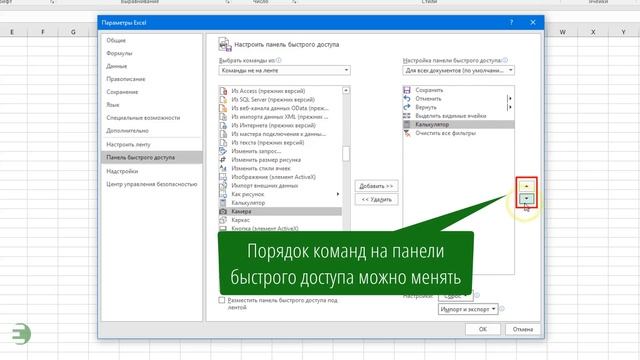The width and height of the screenshot is (640, 360).
Task: Click the Отмена button
Action: tap(523, 329)
